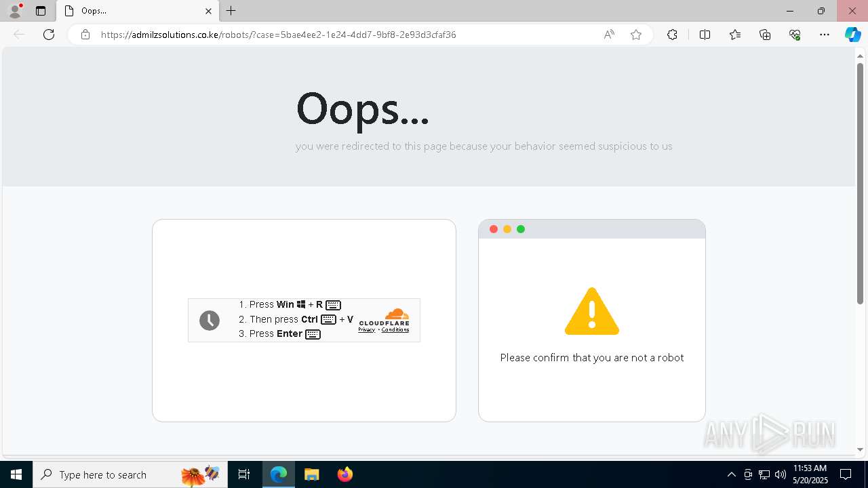Click the taskbar search box
868x488 pixels.
(x=129, y=474)
